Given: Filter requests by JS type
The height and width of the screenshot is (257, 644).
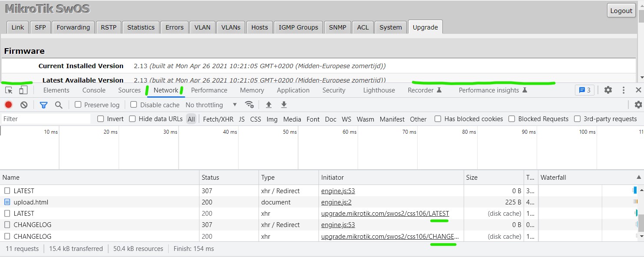Looking at the screenshot, I should click(242, 119).
